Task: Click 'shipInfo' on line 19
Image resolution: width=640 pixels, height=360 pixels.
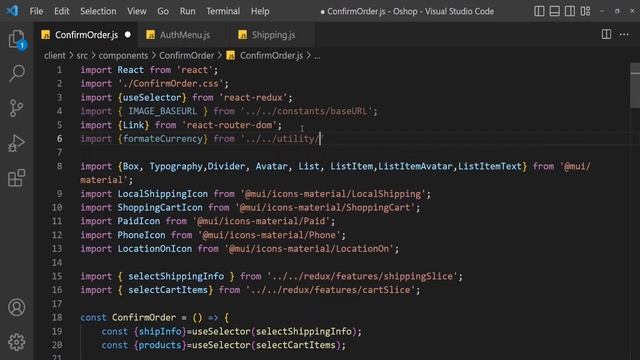Action: pyautogui.click(x=160, y=331)
